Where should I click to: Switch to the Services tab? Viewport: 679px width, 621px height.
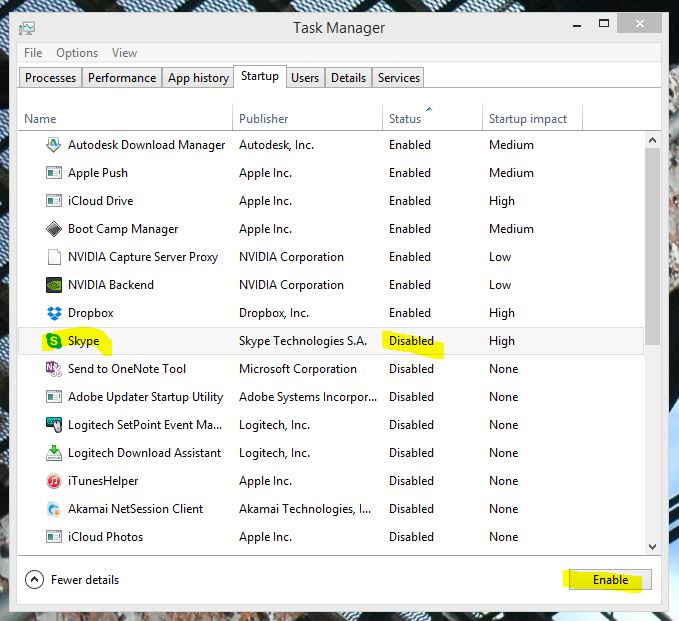399,78
